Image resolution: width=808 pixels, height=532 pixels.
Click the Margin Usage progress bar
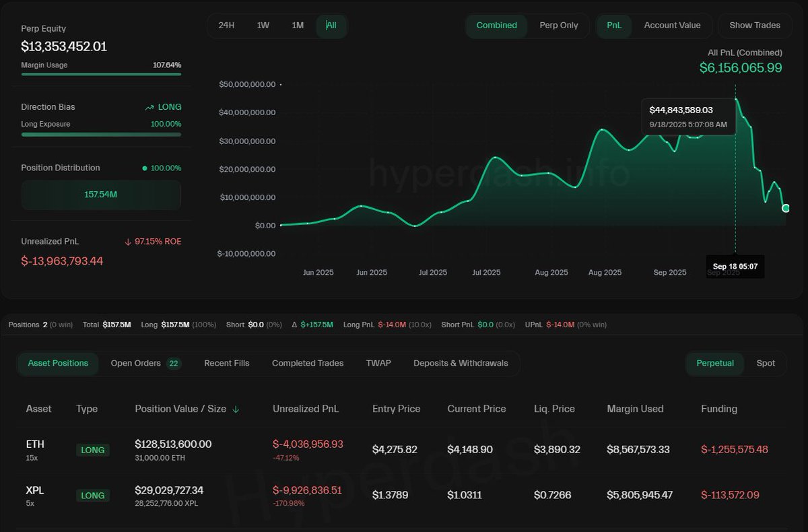[100, 74]
